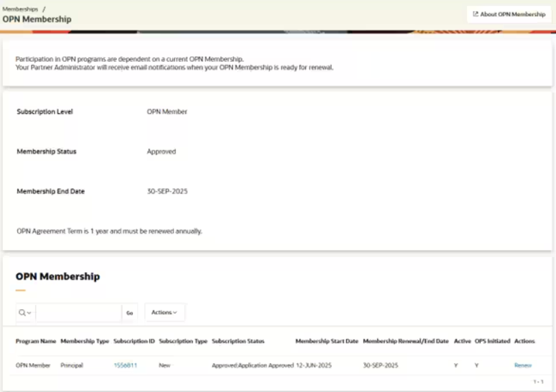This screenshot has height=392, width=556.
Task: Click the Renew link for OPN Member
Action: click(522, 365)
